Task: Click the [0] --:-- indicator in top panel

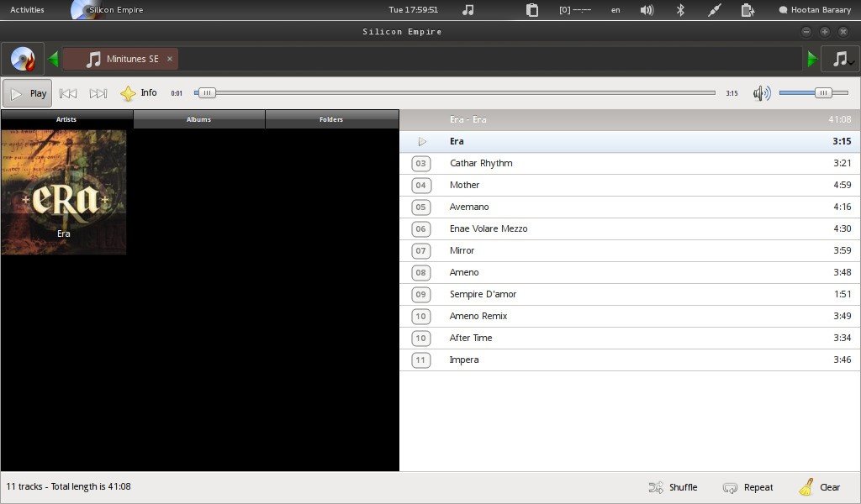Action: [575, 10]
